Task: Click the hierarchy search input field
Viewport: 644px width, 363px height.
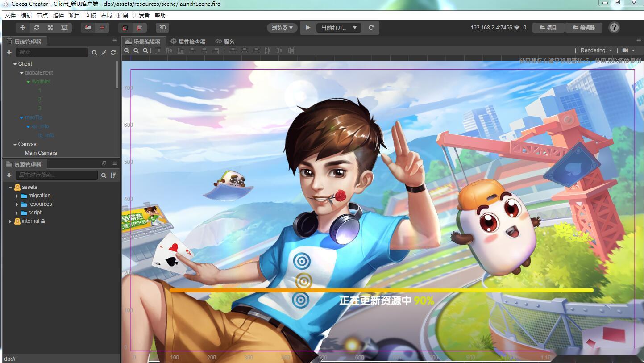Action: click(52, 53)
